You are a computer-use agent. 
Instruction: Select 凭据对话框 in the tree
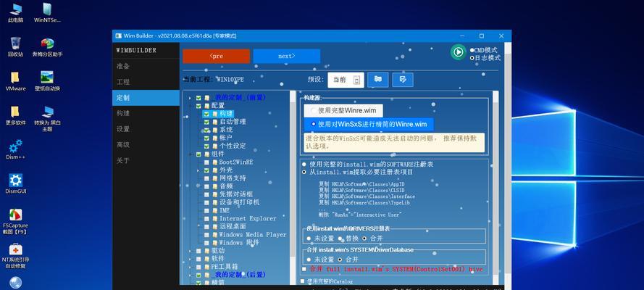pyautogui.click(x=235, y=194)
